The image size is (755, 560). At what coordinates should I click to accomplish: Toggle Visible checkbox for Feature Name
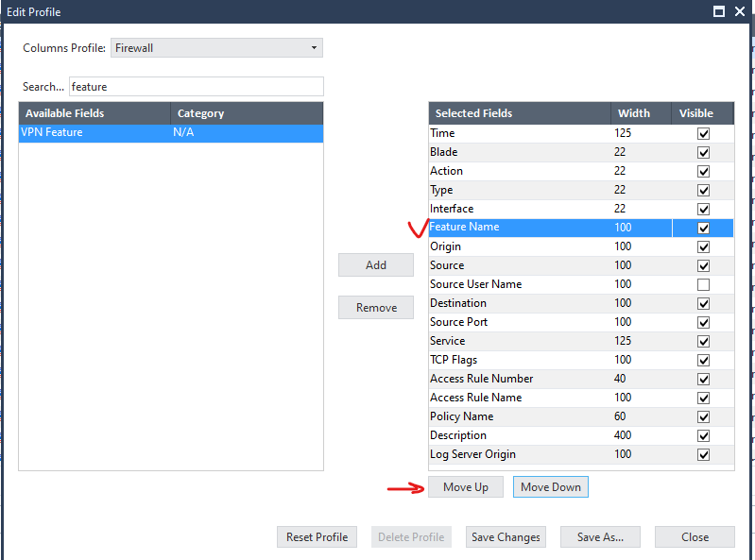703,229
